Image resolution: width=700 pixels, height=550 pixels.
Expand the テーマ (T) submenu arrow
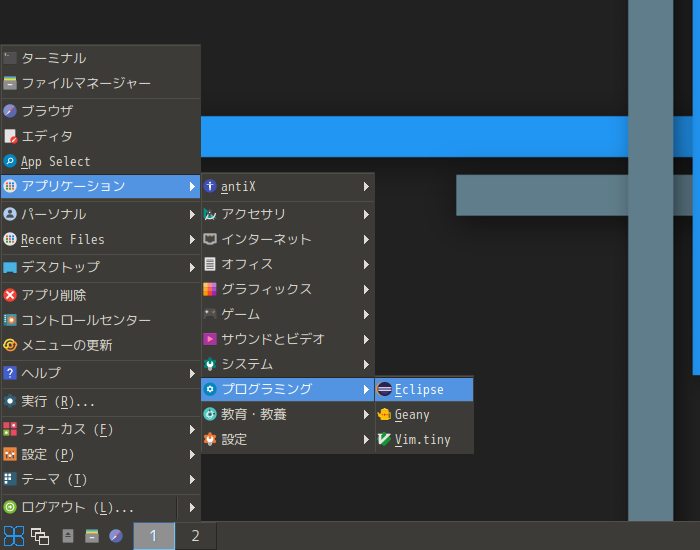192,479
